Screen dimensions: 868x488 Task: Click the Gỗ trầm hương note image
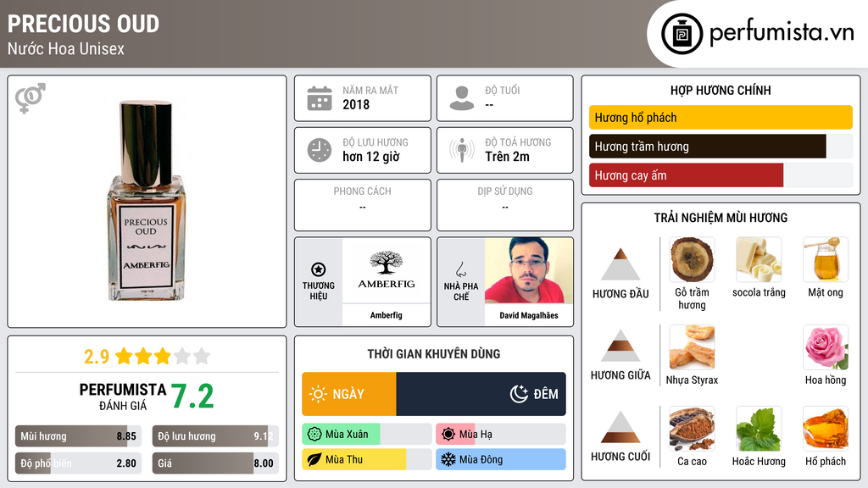click(692, 259)
